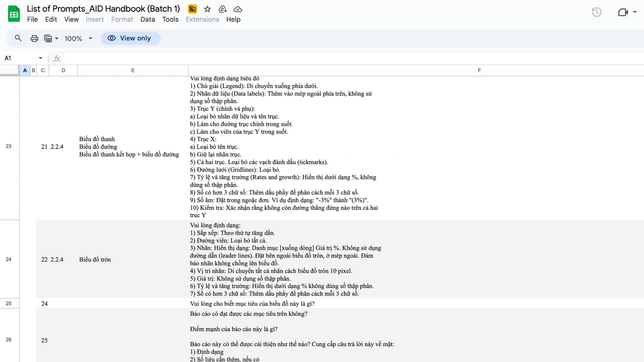This screenshot has width=644, height=362.
Task: Open the Extensions menu
Action: (202, 19)
